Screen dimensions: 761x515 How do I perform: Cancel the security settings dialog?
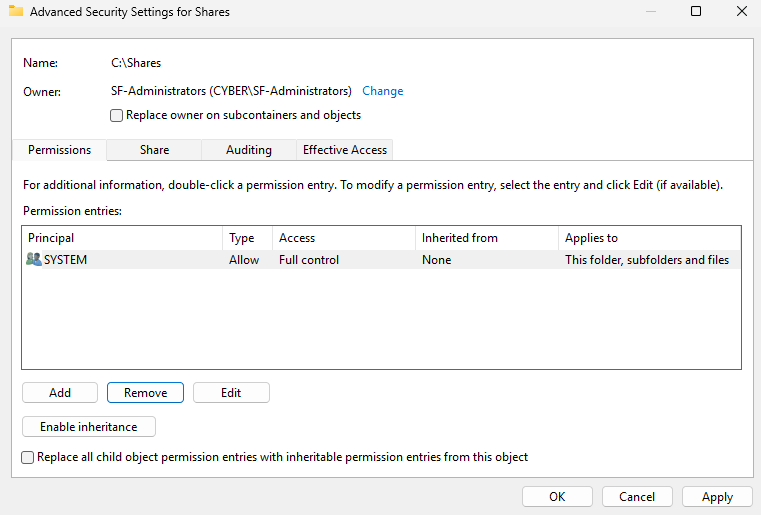636,497
